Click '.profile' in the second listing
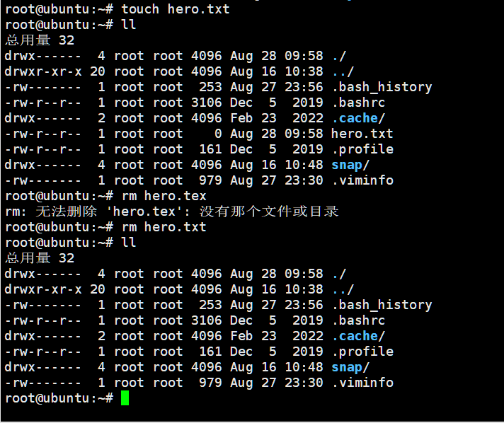This screenshot has height=423, width=504. (362, 352)
